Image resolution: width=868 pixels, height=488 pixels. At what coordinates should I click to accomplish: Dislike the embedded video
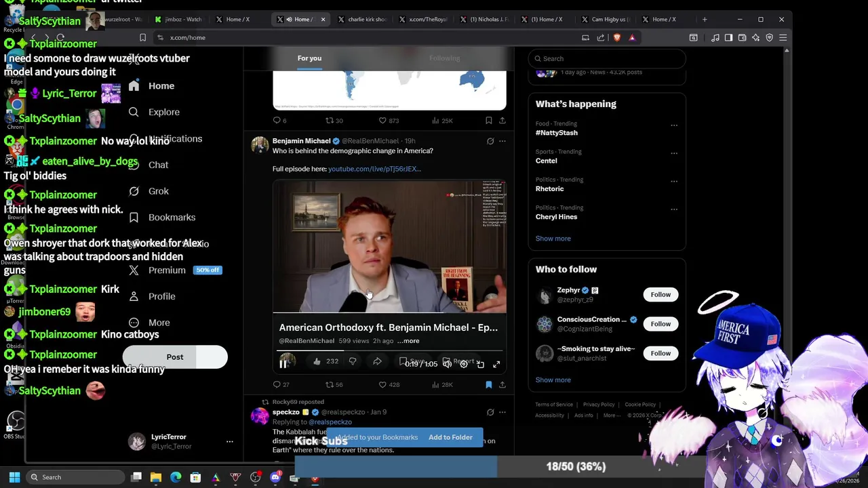(353, 362)
